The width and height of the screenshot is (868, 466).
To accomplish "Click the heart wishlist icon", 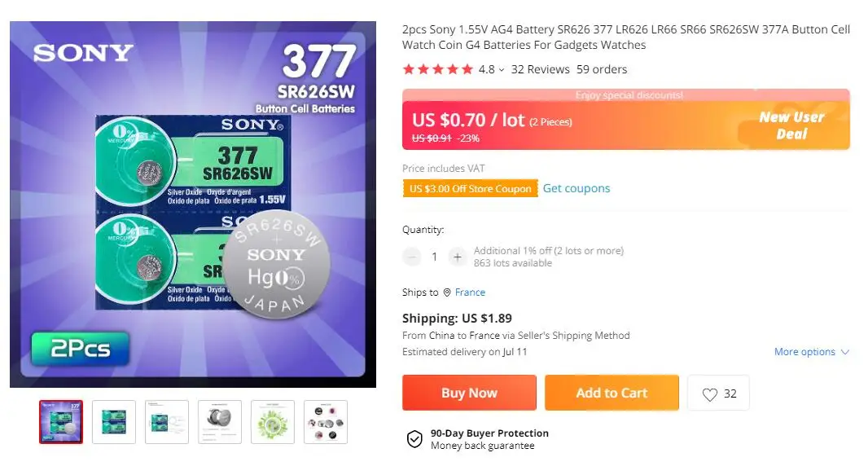I will coord(710,394).
